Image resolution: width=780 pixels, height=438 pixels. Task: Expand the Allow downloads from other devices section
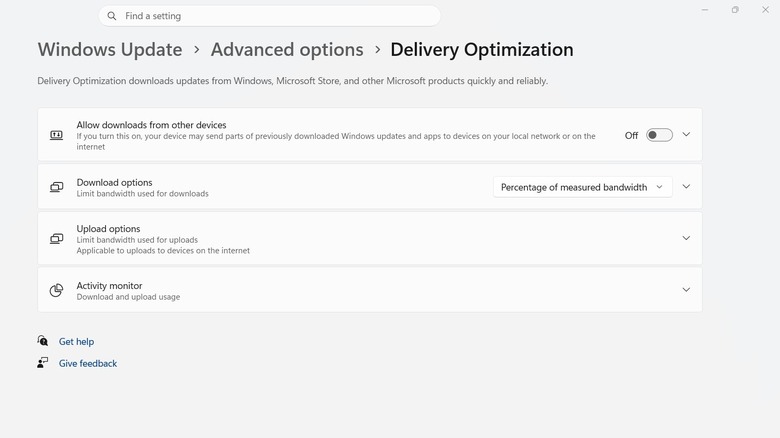click(686, 134)
